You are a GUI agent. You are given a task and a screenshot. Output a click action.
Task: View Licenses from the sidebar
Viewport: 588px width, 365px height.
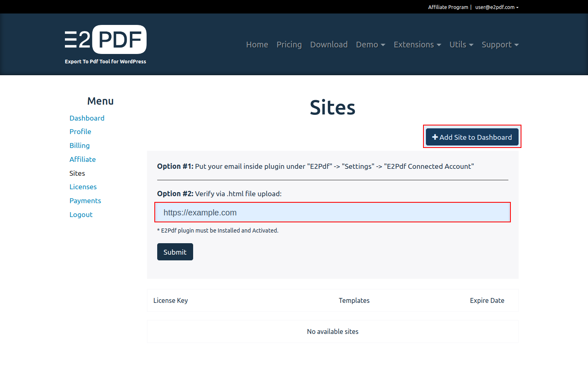(83, 187)
